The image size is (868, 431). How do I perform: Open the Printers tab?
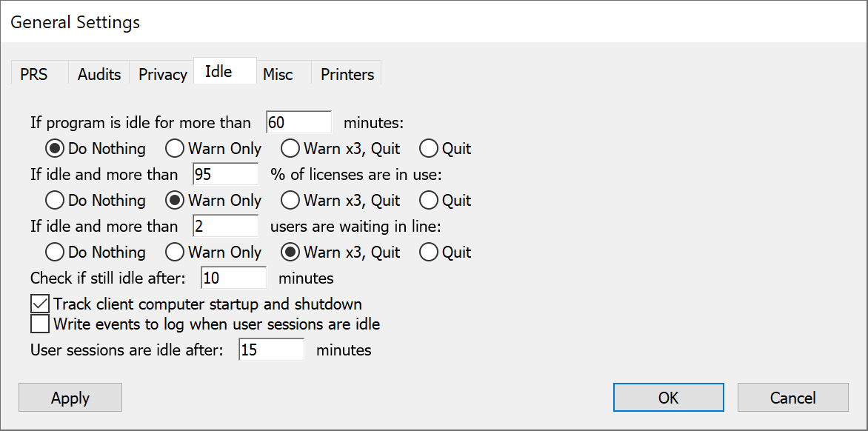click(347, 73)
